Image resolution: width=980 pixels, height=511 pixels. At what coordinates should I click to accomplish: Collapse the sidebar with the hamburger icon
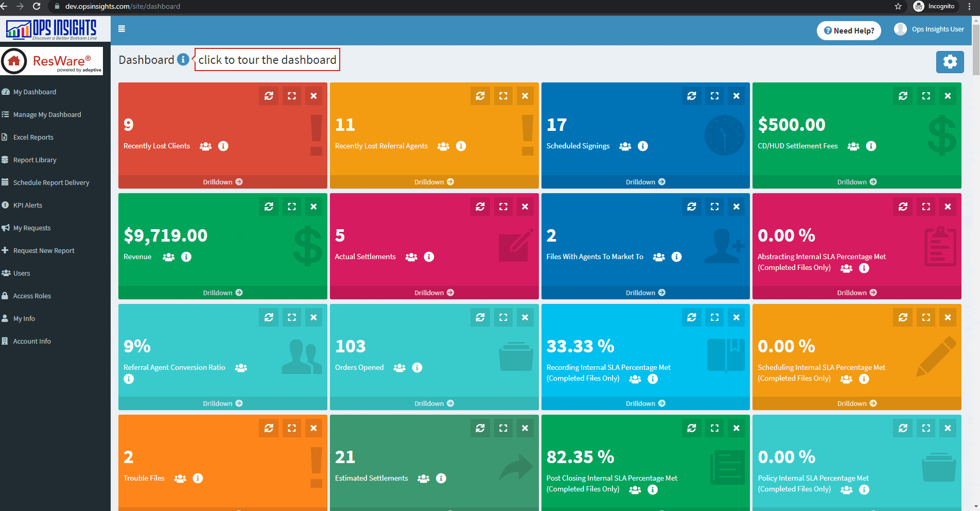point(122,29)
